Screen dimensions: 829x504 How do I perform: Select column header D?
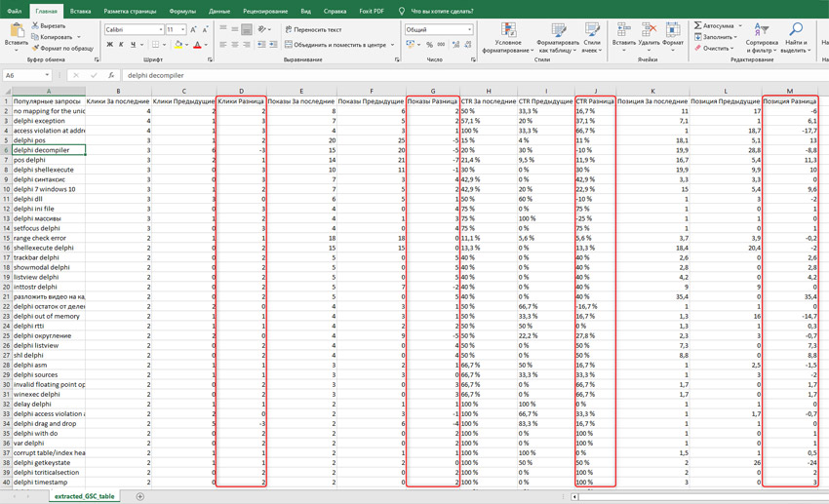pyautogui.click(x=242, y=91)
